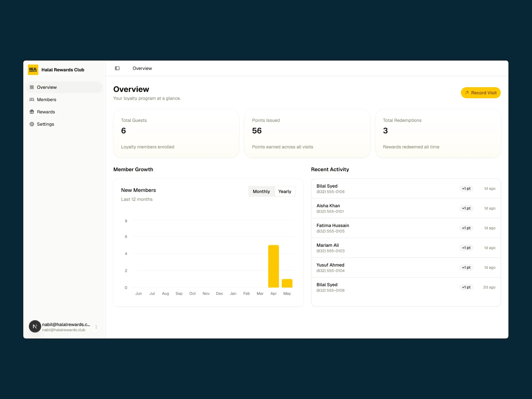
Task: Select Aisha Khan activity row
Action: [x=406, y=208]
